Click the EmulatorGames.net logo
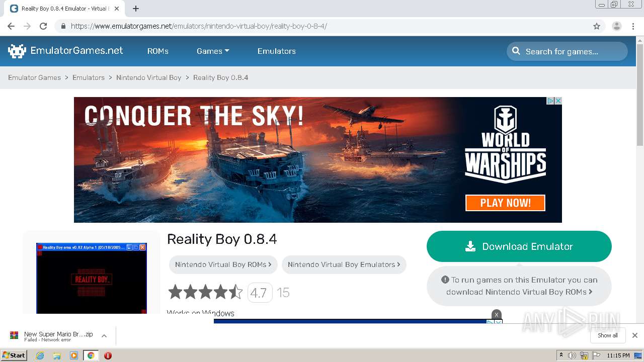 (65, 51)
